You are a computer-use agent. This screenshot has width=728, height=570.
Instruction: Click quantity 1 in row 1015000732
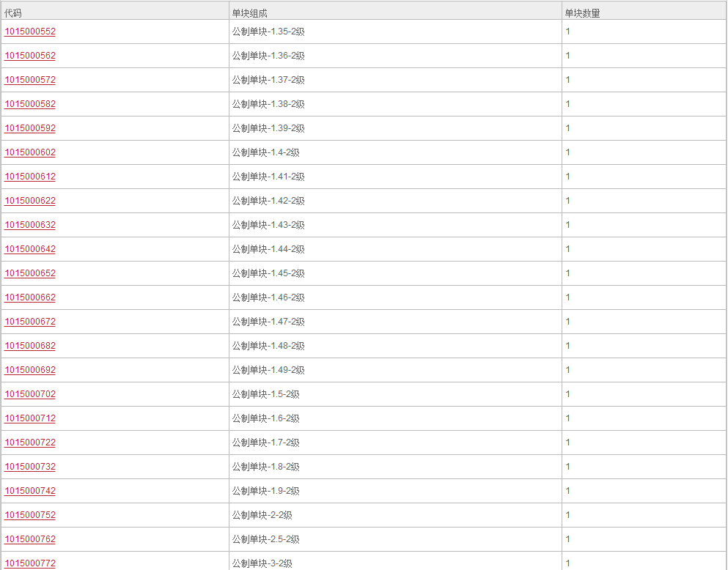568,466
